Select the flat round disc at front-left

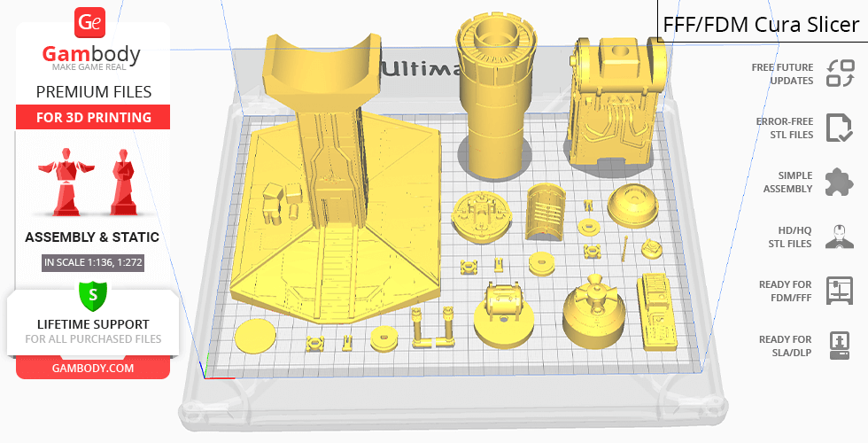pyautogui.click(x=257, y=337)
